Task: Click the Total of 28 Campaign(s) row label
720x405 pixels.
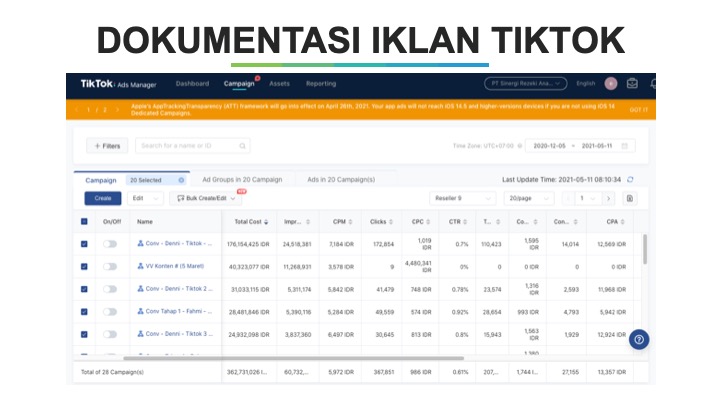Action: [x=112, y=372]
